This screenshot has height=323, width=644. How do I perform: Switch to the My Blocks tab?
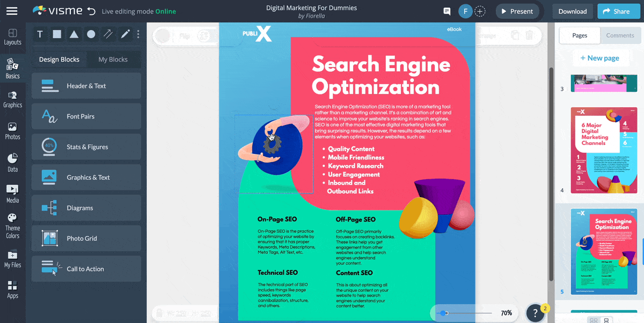tap(113, 60)
